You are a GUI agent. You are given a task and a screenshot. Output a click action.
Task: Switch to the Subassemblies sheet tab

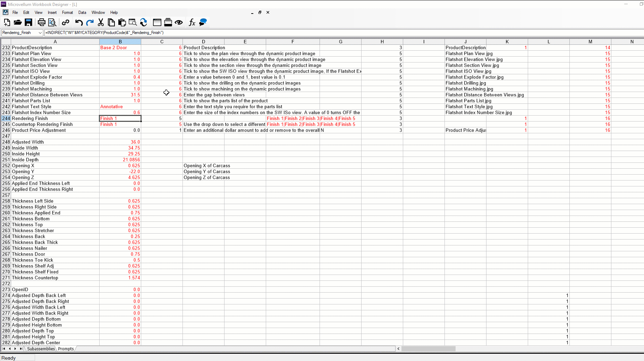tap(41, 349)
